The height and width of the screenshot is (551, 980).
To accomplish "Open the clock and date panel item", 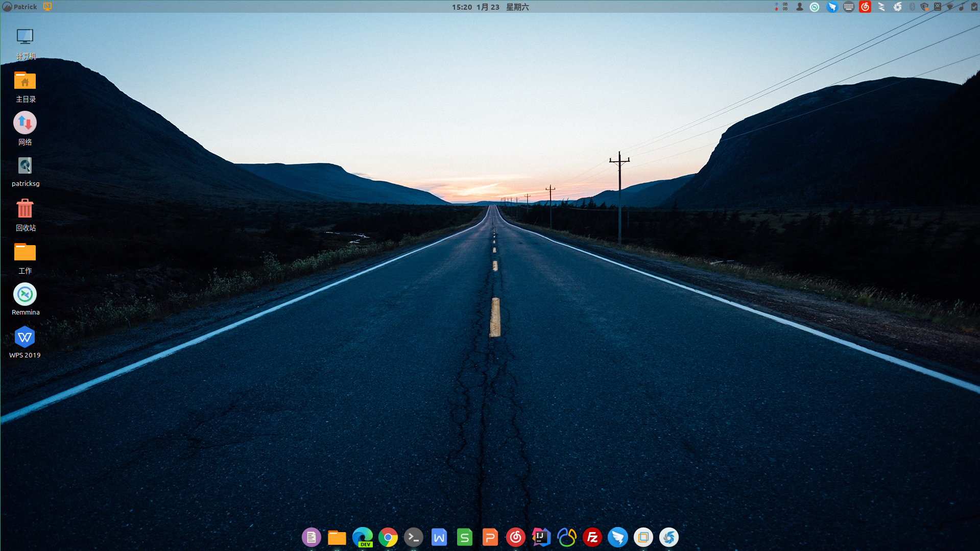I will click(x=490, y=7).
